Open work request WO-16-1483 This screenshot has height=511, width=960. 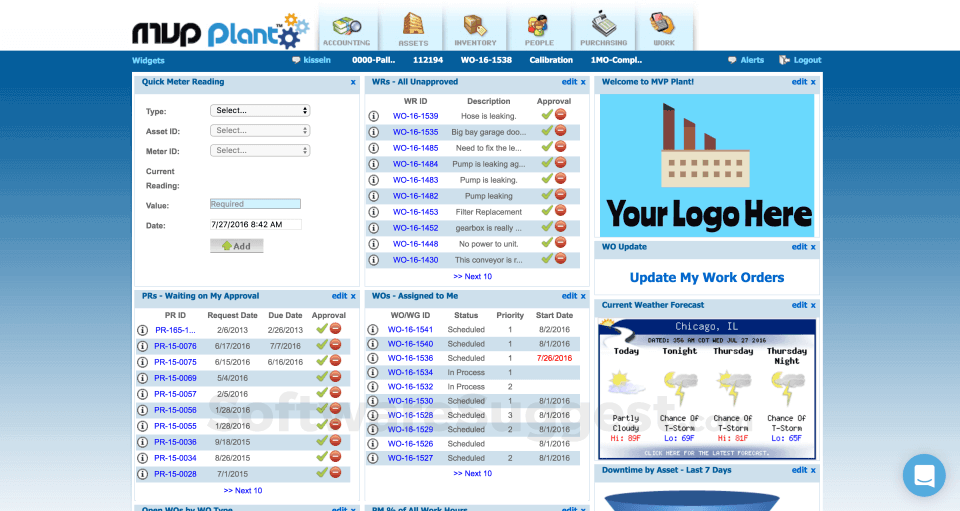pyautogui.click(x=416, y=180)
